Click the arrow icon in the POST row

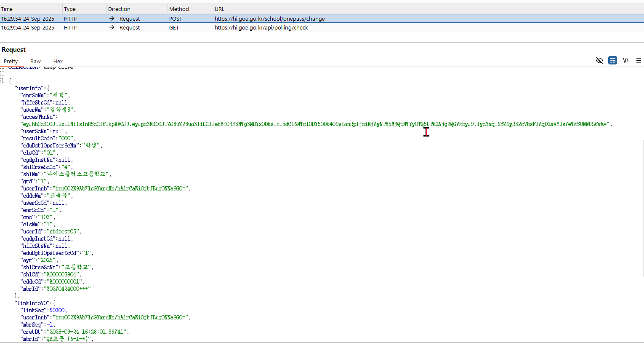[112, 19]
